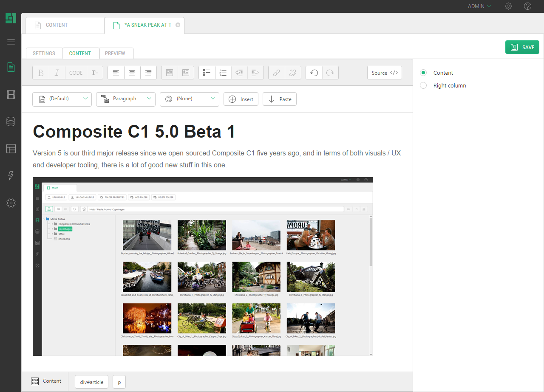Open the help question mark icon
Screen dimensions: 544x392
click(527, 6)
